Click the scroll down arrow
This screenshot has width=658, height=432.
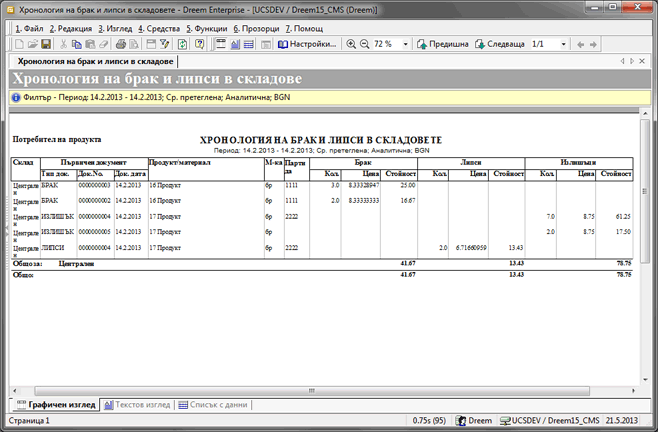click(x=645, y=380)
